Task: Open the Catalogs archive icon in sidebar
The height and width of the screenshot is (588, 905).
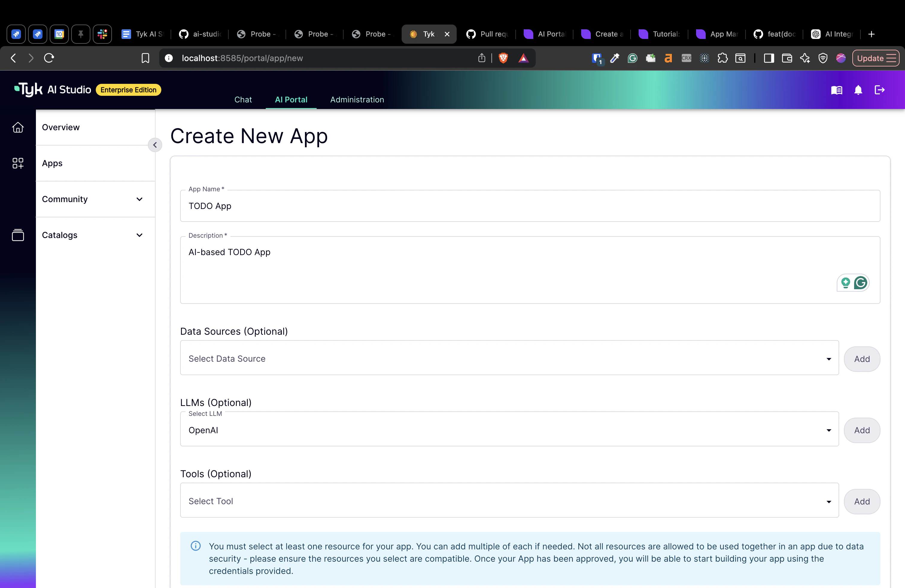Action: (18, 235)
